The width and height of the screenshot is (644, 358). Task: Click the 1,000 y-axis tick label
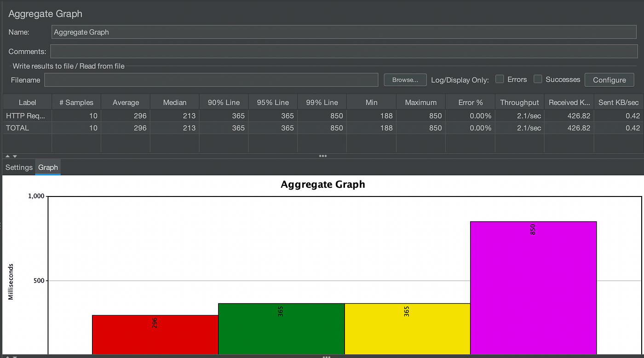[35, 196]
